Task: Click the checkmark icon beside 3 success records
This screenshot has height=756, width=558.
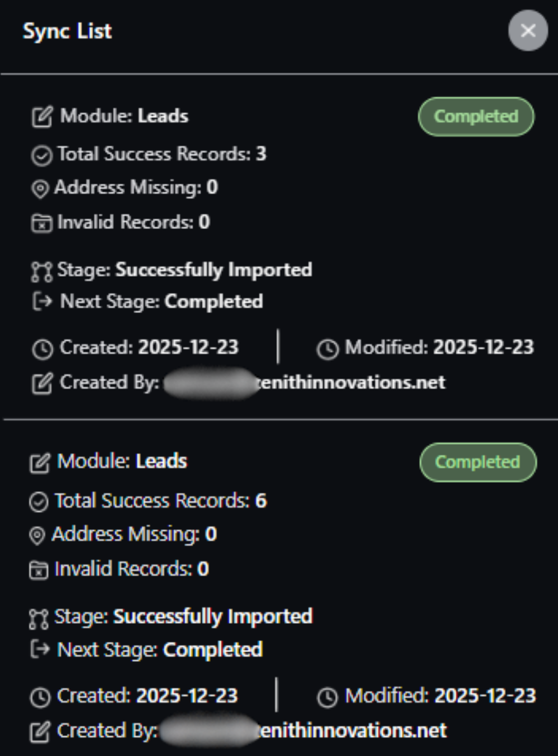Action: tap(41, 155)
